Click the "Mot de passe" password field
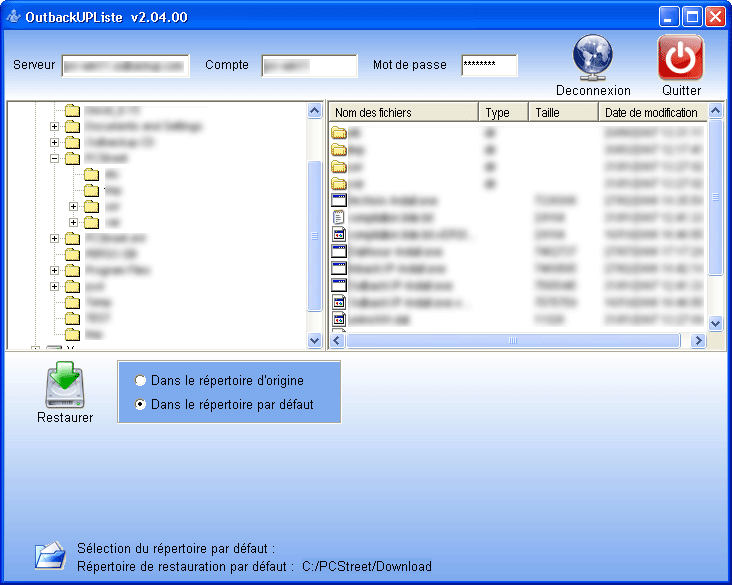 pos(489,65)
